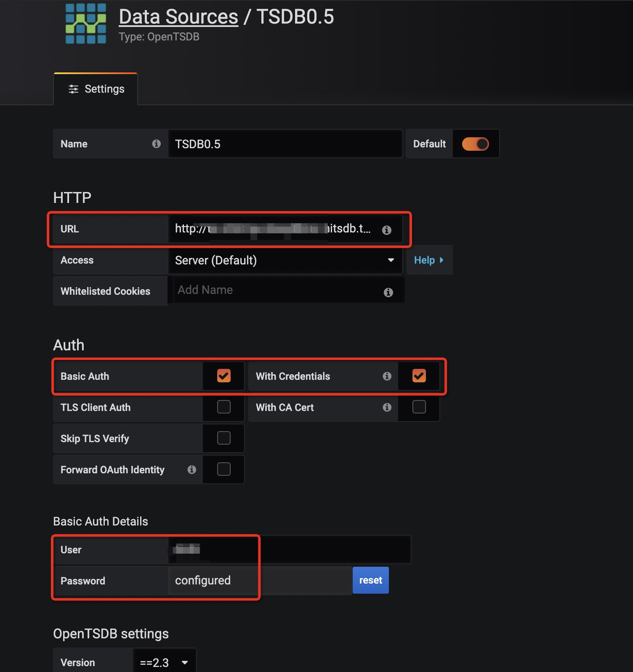Enable the Forward OAuth Identity checkbox
Screen dimensions: 633x672
[224, 469]
